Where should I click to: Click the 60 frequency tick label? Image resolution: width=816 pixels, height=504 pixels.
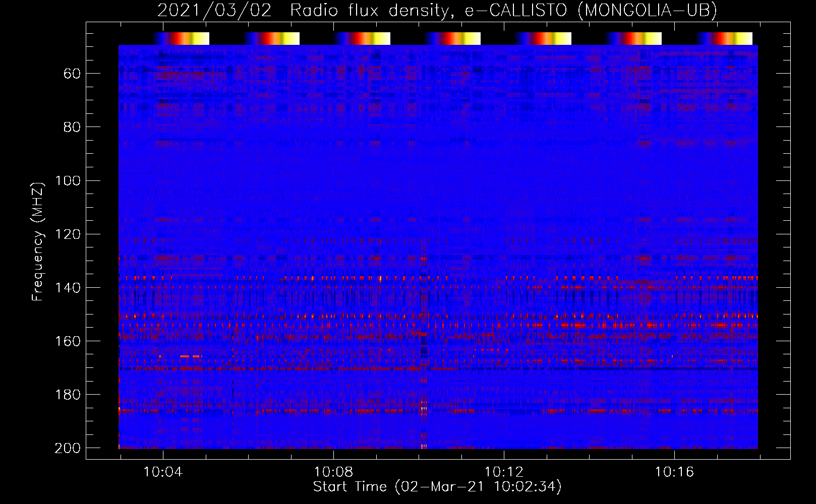click(x=72, y=74)
